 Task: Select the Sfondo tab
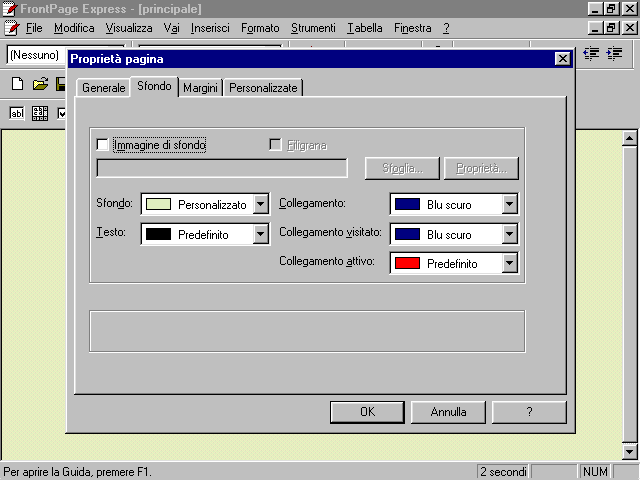pyautogui.click(x=154, y=86)
